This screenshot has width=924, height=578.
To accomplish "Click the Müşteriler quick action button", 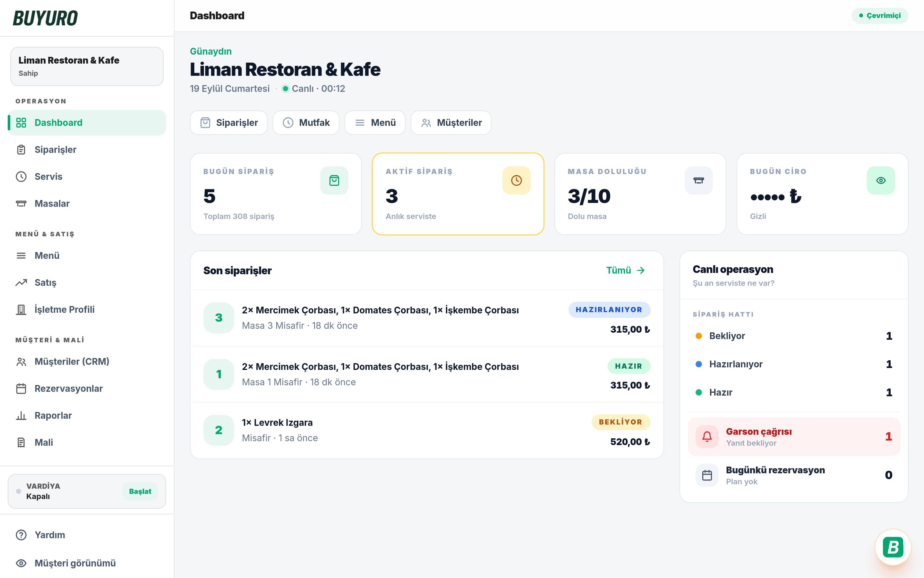I will point(451,123).
